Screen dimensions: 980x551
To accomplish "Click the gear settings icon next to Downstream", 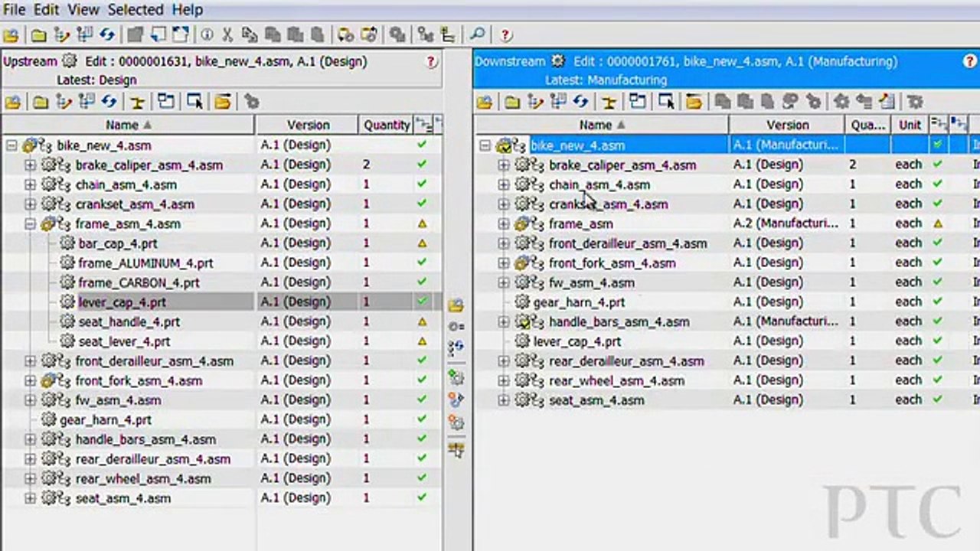I will tap(557, 61).
